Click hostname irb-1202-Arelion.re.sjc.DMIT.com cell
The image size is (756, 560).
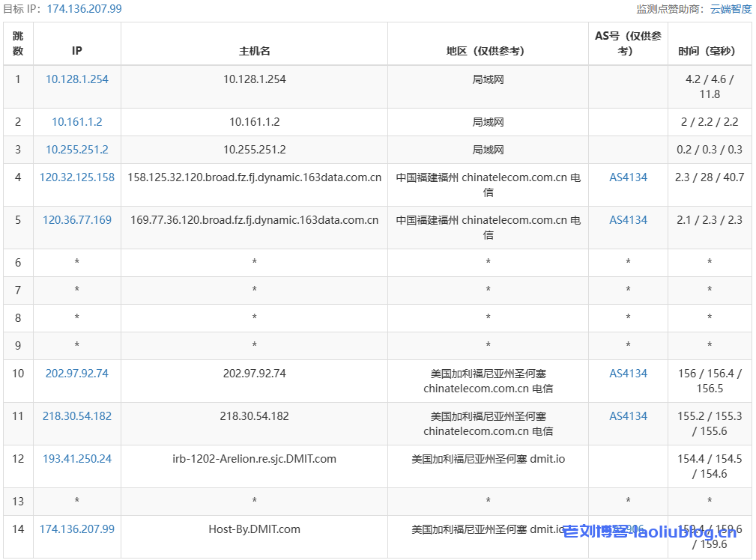(x=254, y=458)
